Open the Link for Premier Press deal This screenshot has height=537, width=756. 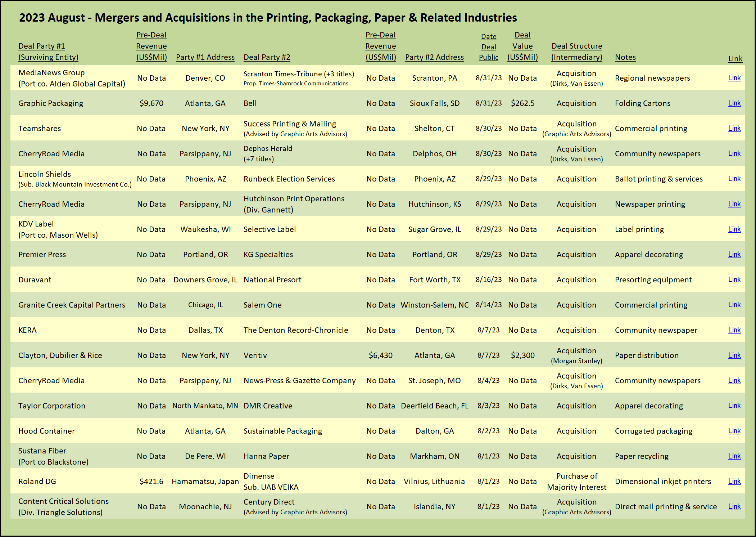click(x=734, y=254)
